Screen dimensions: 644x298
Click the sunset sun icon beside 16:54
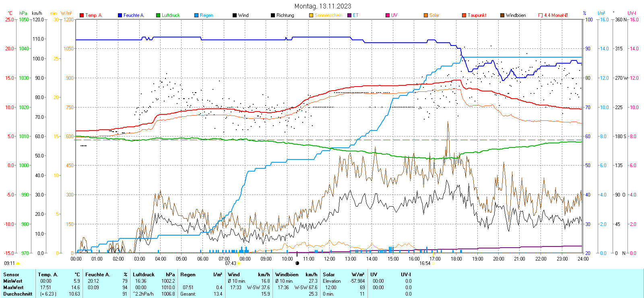(x=433, y=263)
